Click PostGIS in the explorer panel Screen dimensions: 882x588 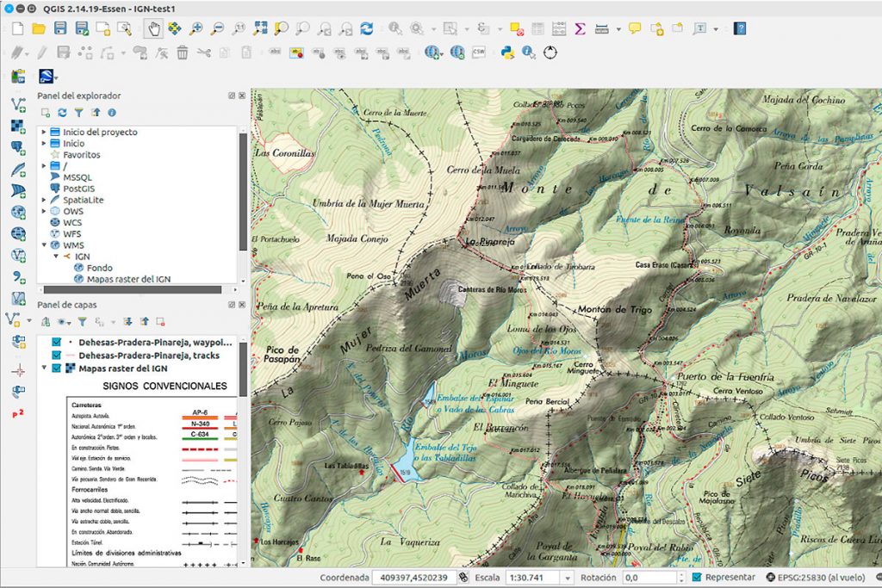[x=78, y=189]
